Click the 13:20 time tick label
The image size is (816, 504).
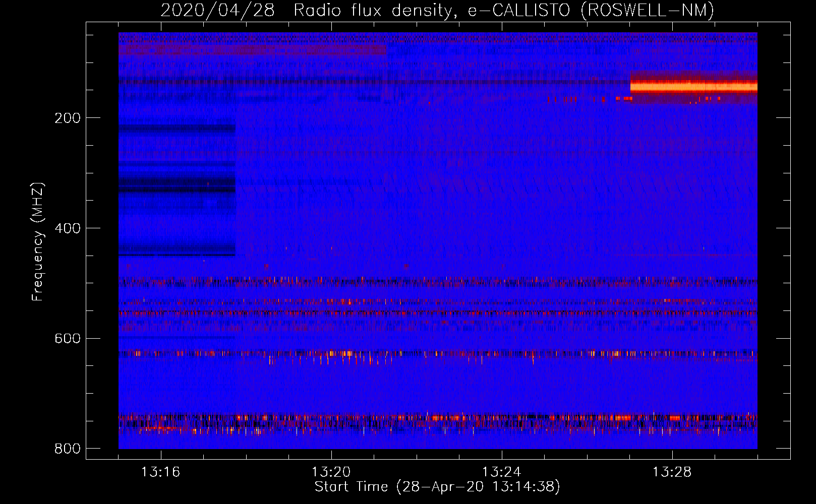(x=331, y=472)
